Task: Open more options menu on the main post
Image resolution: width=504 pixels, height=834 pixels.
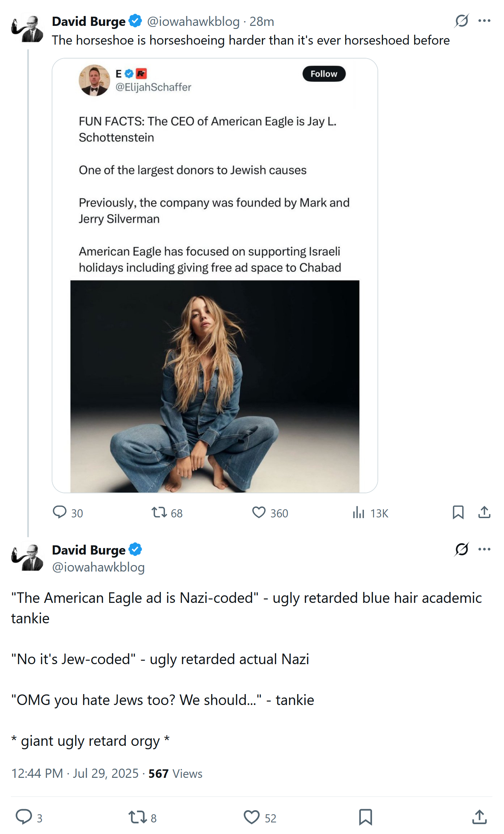Action: (x=484, y=549)
